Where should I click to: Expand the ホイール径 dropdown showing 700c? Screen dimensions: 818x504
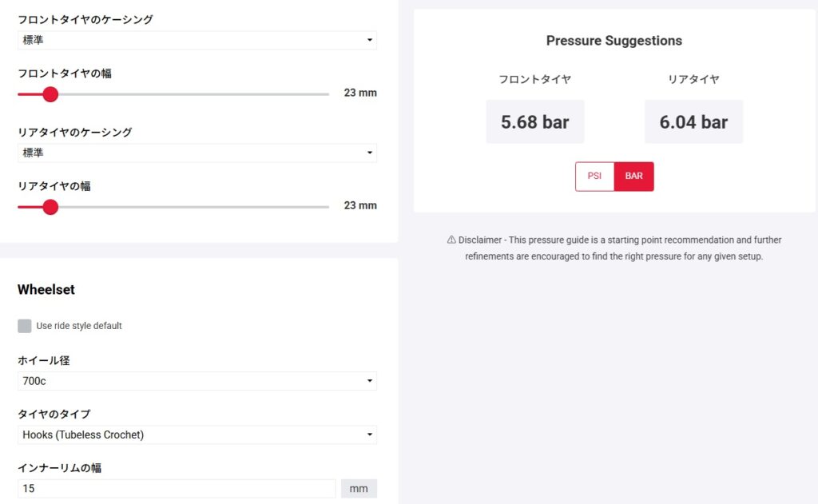pos(197,381)
